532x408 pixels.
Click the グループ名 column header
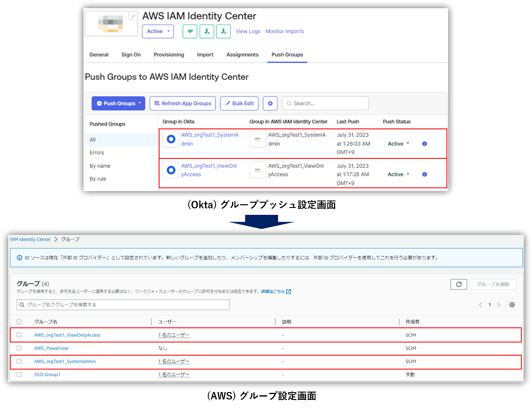tap(46, 322)
